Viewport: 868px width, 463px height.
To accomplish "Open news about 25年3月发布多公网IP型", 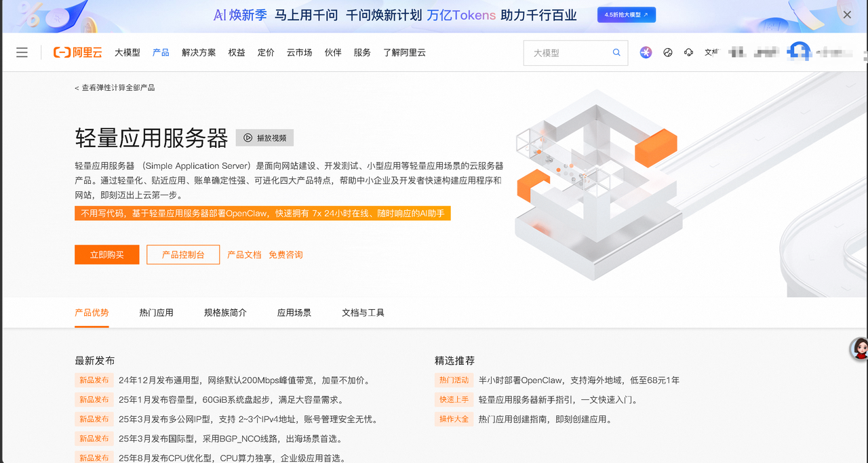I will click(x=248, y=420).
